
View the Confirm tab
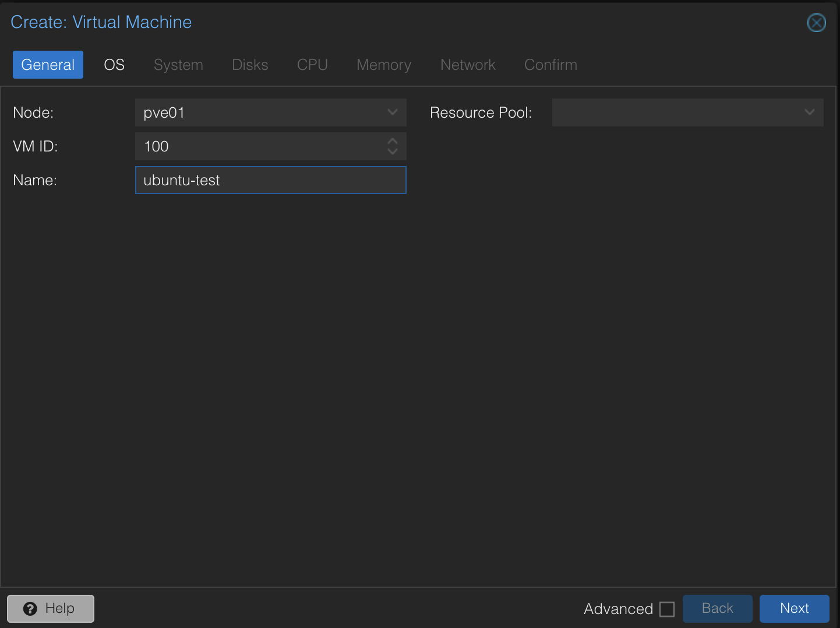point(550,65)
